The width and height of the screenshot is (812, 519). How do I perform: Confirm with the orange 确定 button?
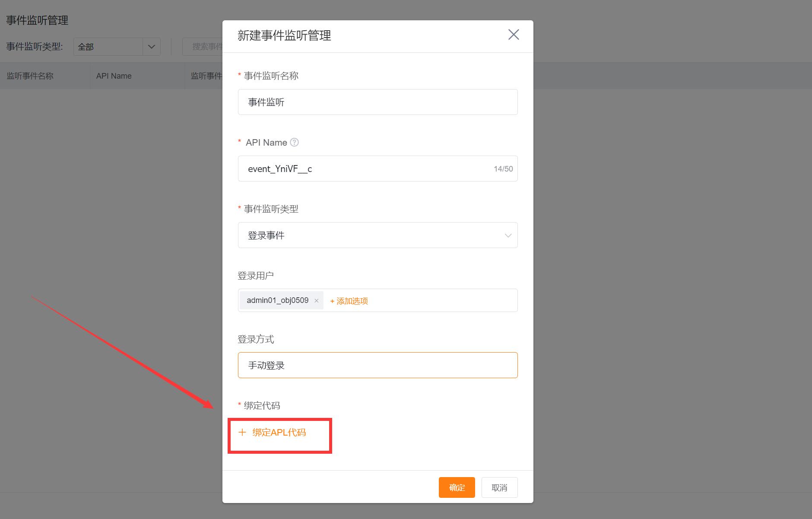click(457, 487)
